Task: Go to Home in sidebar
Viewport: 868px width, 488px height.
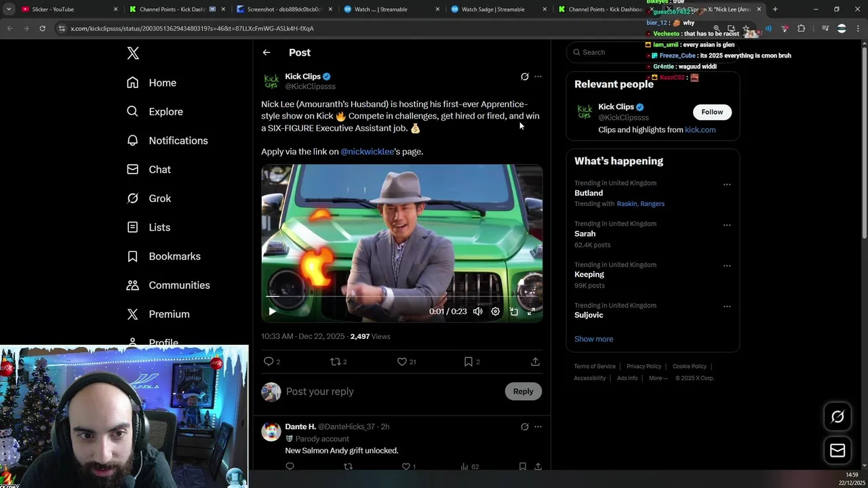Action: pyautogui.click(x=151, y=83)
